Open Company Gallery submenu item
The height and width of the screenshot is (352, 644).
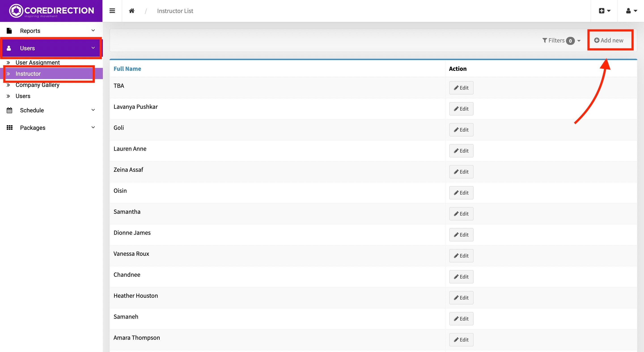pos(38,85)
